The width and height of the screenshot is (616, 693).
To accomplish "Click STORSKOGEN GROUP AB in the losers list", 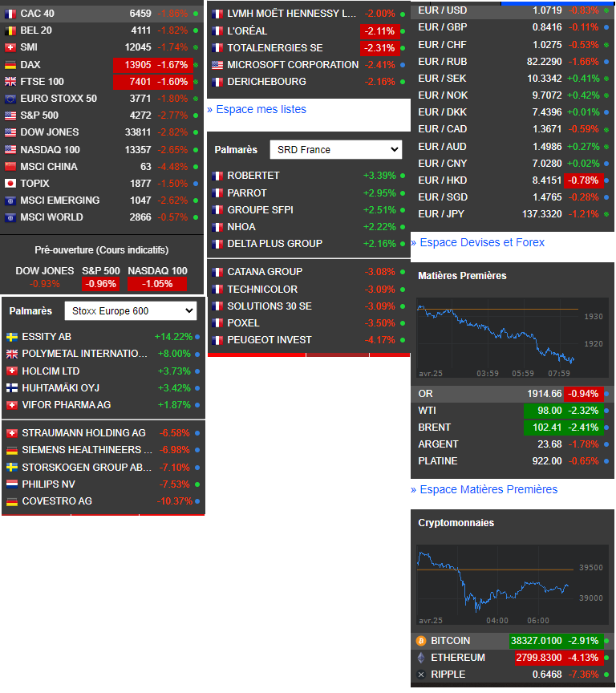I will [87, 468].
